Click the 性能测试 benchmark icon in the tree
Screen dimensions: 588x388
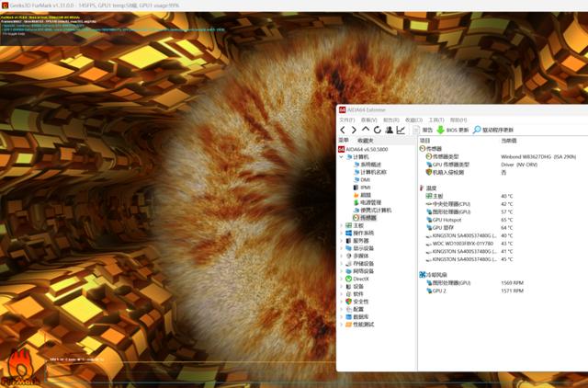[x=349, y=325]
